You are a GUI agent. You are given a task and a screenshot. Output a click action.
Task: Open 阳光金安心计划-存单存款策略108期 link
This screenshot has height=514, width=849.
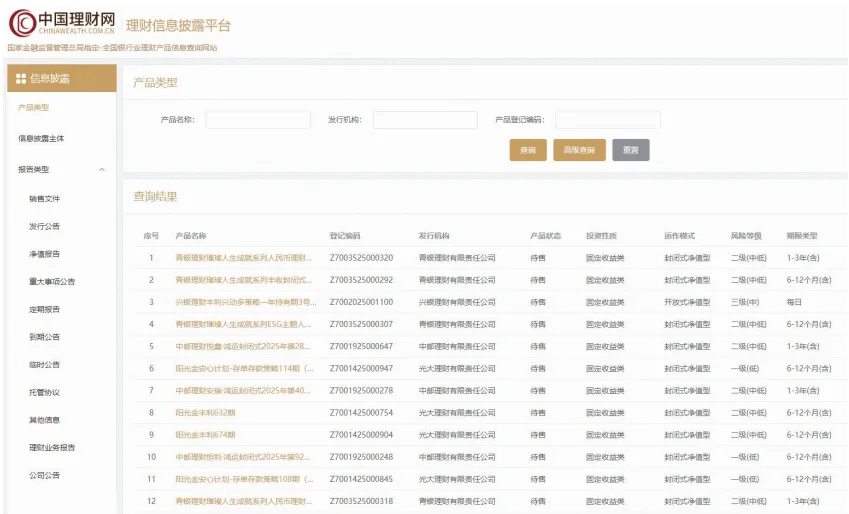(x=244, y=479)
